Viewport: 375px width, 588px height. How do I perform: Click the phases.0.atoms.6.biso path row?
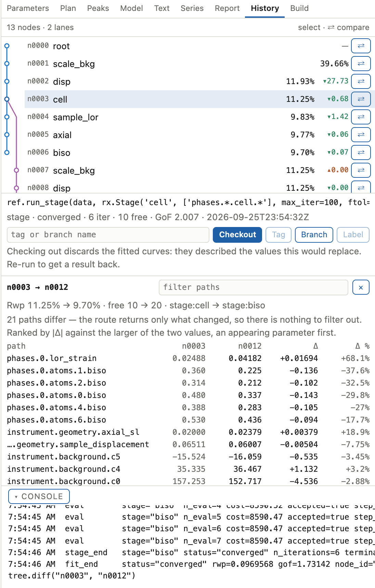pyautogui.click(x=188, y=420)
